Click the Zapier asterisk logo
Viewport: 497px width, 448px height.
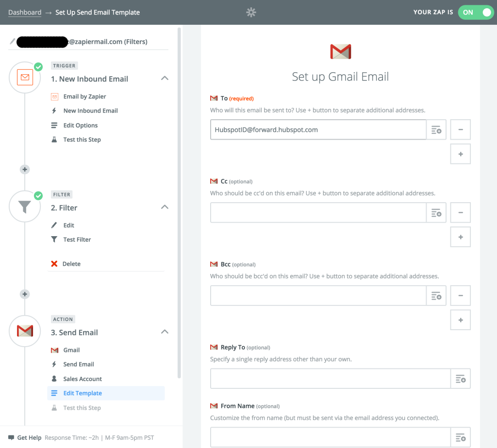(251, 12)
